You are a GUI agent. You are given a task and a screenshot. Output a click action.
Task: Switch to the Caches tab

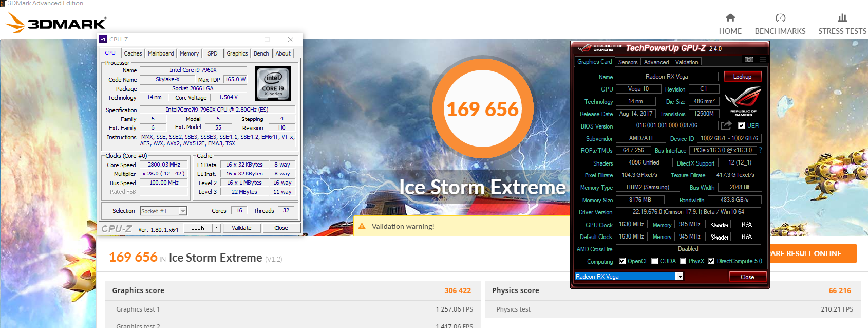pyautogui.click(x=133, y=53)
